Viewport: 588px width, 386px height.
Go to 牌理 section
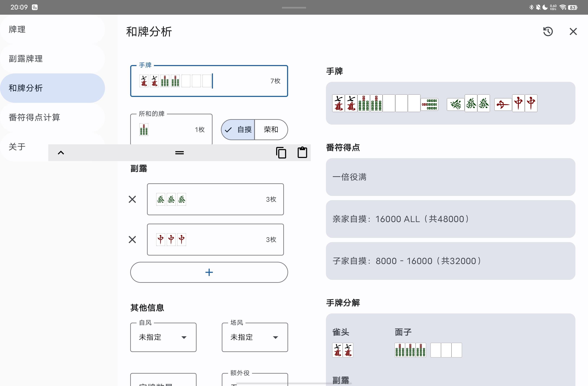[x=52, y=29]
